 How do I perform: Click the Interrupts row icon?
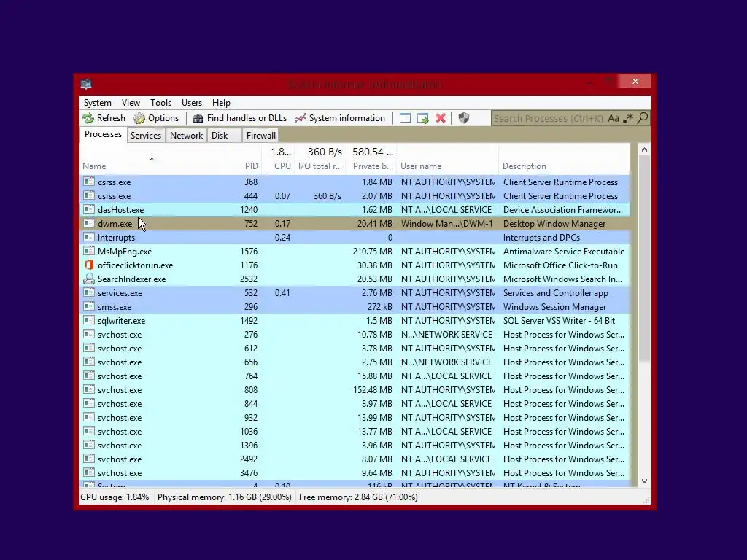(88, 237)
